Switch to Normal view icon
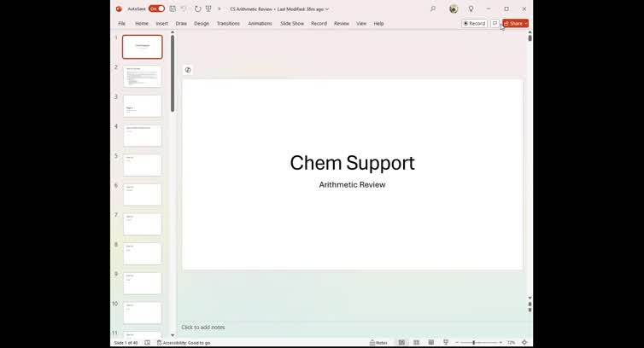 click(x=401, y=342)
